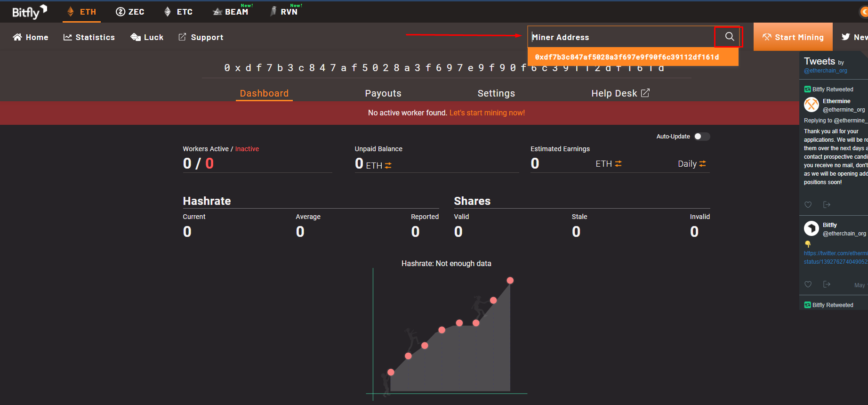The height and width of the screenshot is (405, 868).
Task: Like the Ethermine tweet
Action: [808, 205]
